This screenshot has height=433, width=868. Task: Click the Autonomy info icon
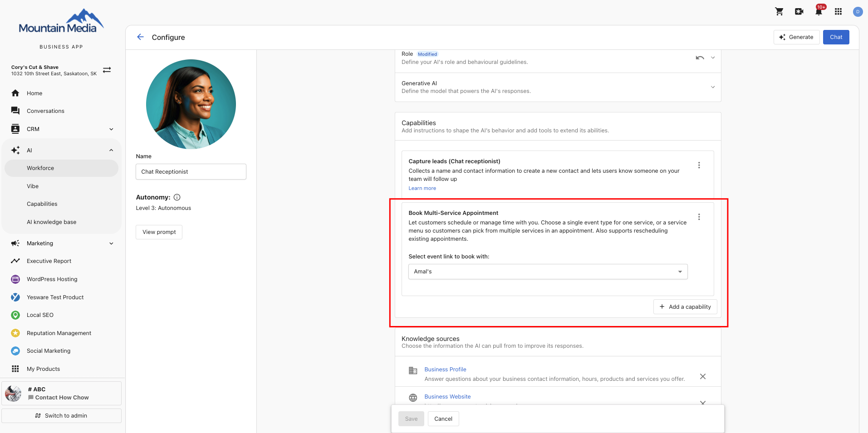177,197
